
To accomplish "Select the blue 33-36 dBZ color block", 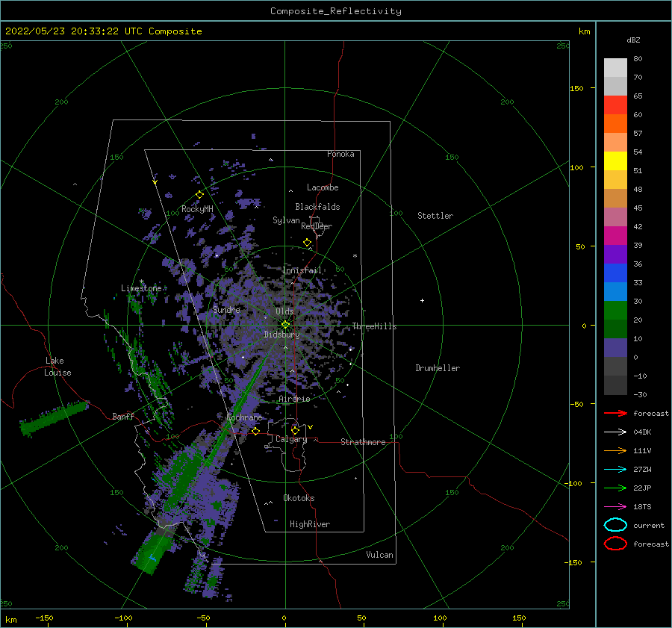I will (x=615, y=273).
